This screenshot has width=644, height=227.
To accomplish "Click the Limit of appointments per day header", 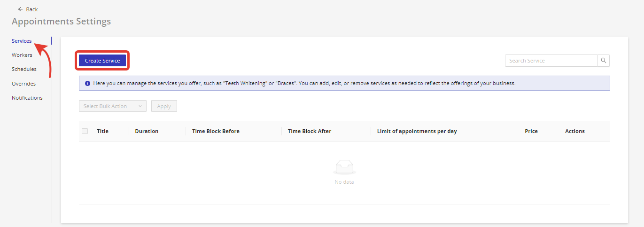I will pos(417,131).
